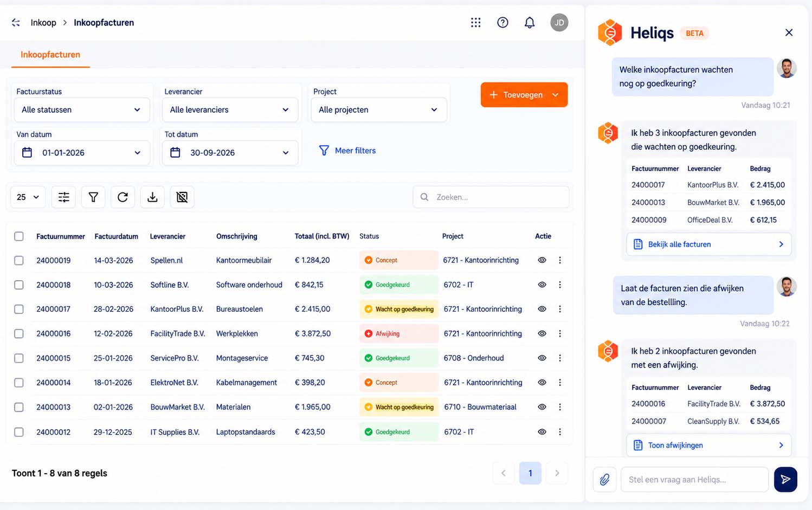
Task: Open the help question mark icon
Action: tap(502, 22)
